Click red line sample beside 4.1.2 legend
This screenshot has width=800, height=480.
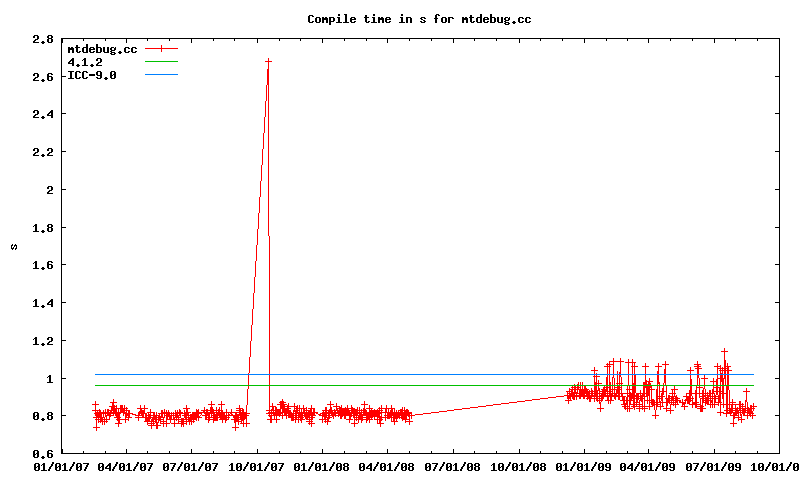click(160, 62)
